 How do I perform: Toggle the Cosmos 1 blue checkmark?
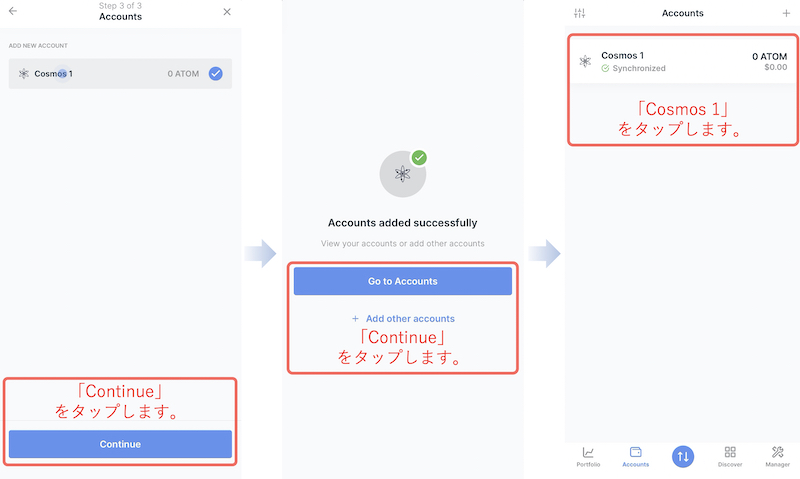click(x=216, y=74)
